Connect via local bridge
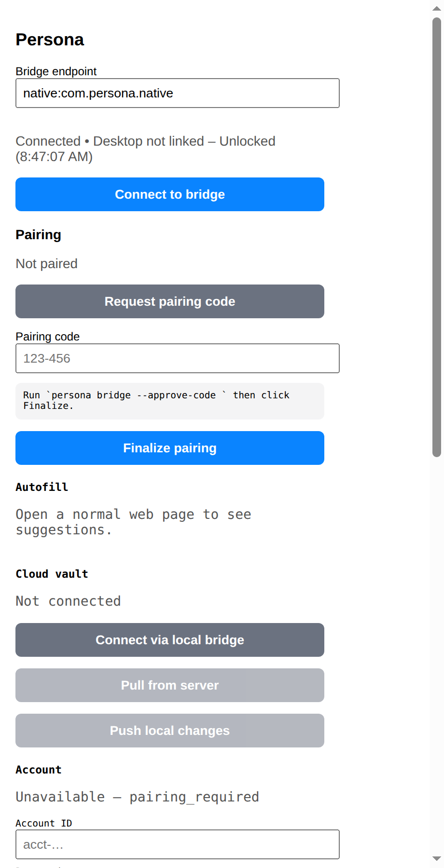 170,640
